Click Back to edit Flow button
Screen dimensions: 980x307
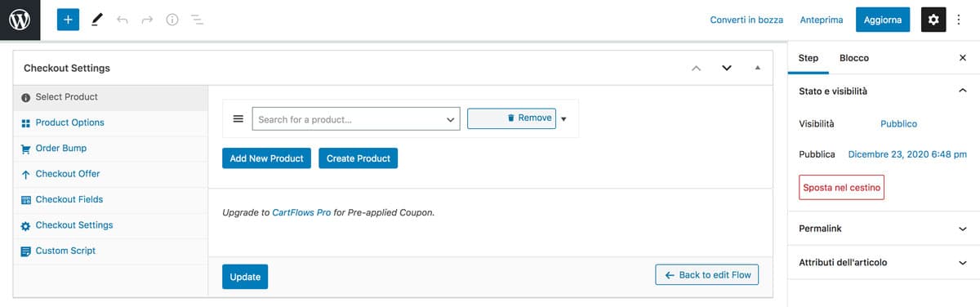click(707, 275)
